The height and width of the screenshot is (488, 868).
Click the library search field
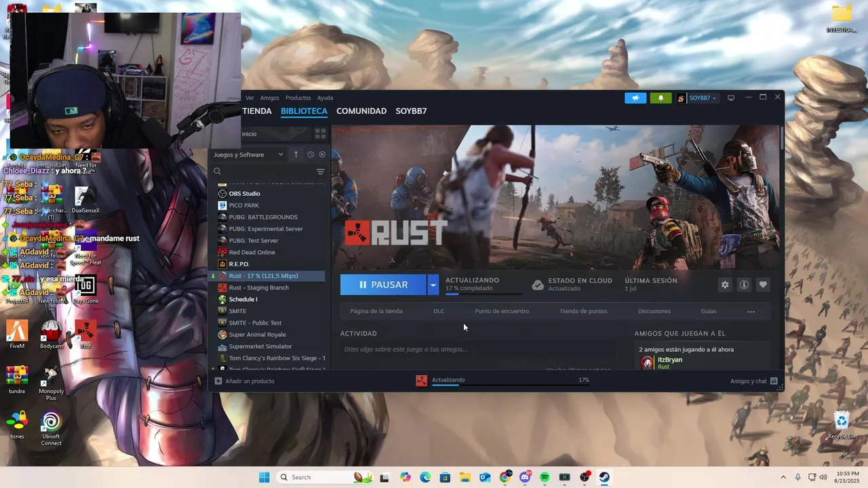263,171
